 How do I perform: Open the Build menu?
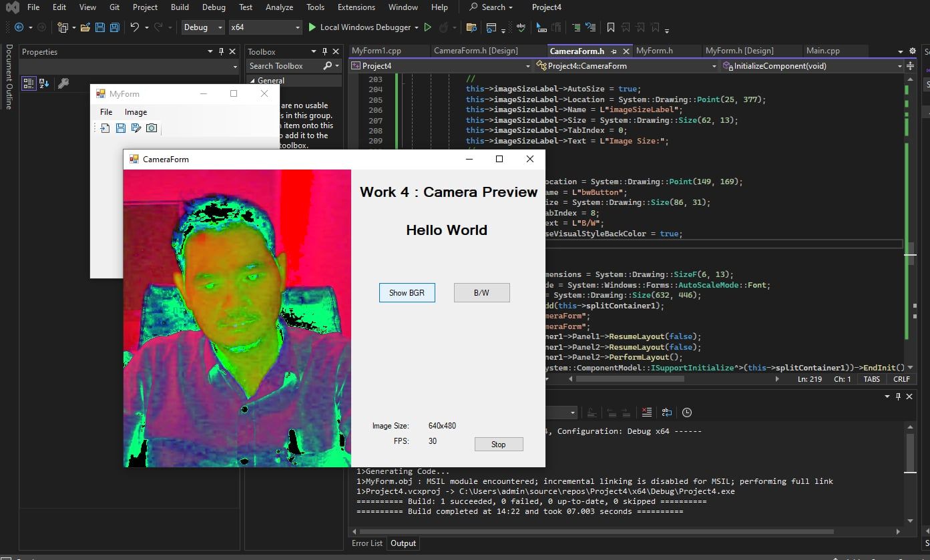(x=180, y=7)
